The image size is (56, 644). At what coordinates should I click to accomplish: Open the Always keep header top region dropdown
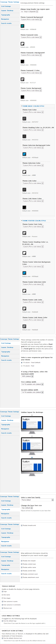coord(29,12)
